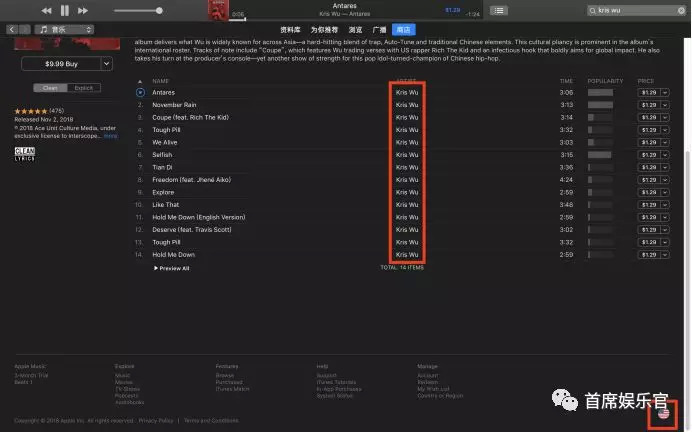Click inside the search input field
692x432 pixels.
tap(636, 10)
